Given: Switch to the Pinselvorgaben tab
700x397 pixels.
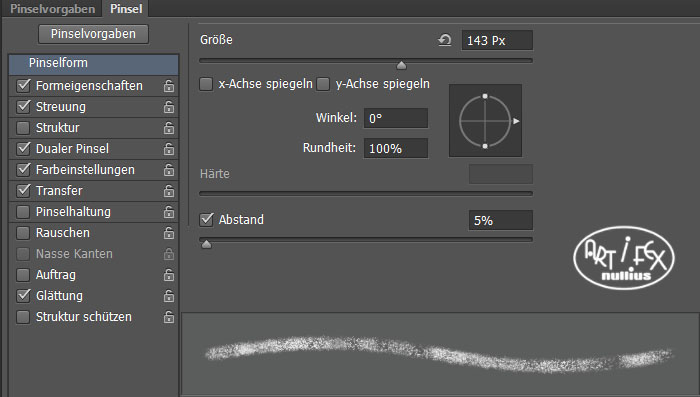Looking at the screenshot, I should (x=52, y=9).
